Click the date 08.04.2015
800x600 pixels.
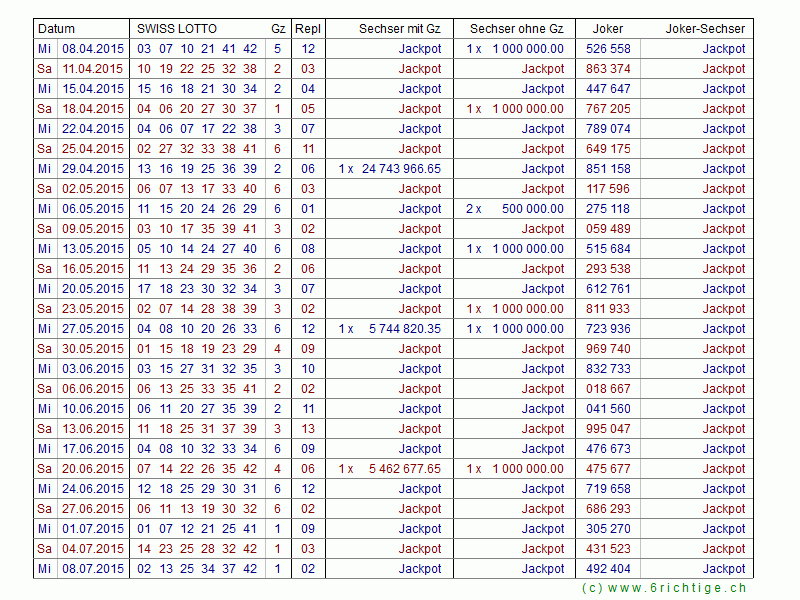(93, 49)
